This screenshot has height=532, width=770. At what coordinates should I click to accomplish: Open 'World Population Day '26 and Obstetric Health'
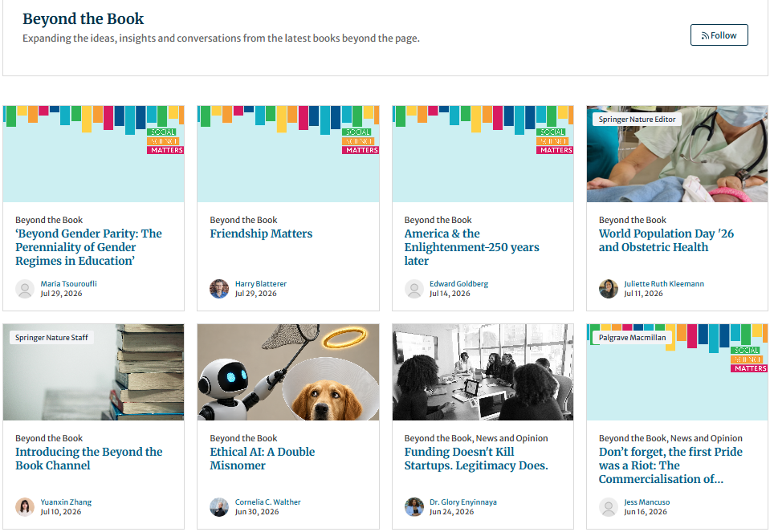tap(666, 241)
